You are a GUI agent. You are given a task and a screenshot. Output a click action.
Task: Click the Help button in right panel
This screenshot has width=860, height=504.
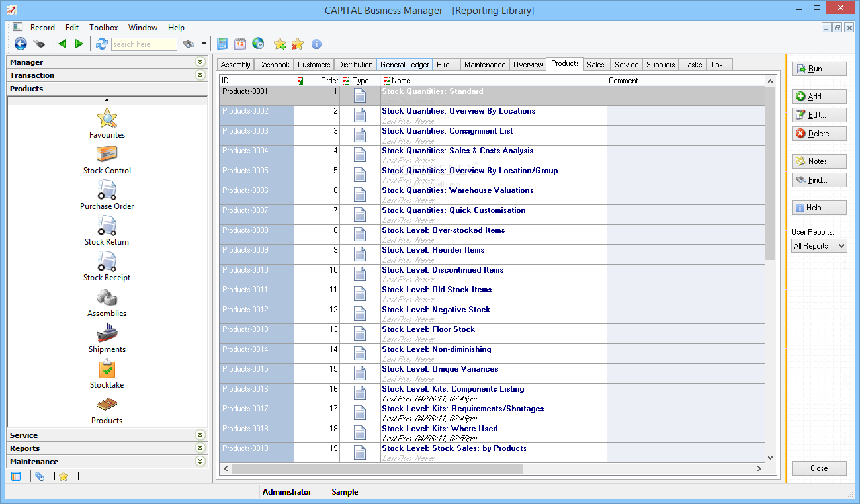pos(819,208)
